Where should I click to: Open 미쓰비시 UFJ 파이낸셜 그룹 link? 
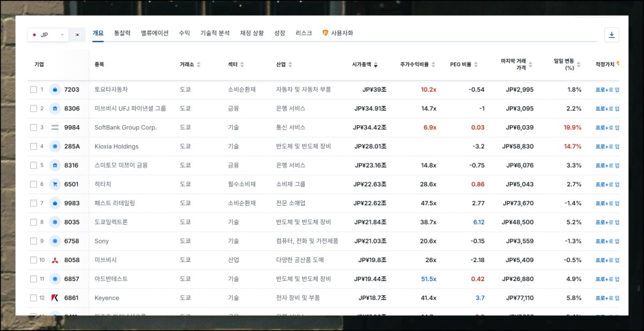click(x=130, y=109)
